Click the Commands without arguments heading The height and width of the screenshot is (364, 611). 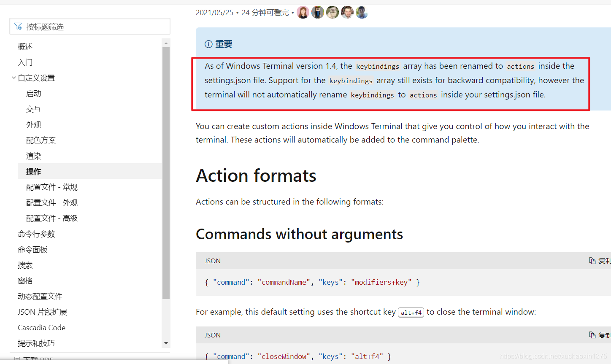tap(300, 234)
